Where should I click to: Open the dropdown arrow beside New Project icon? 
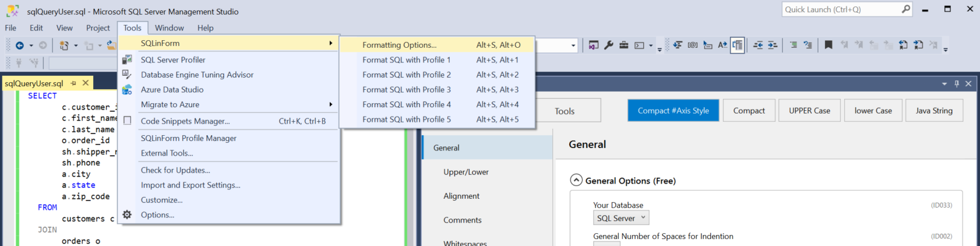pyautogui.click(x=76, y=45)
